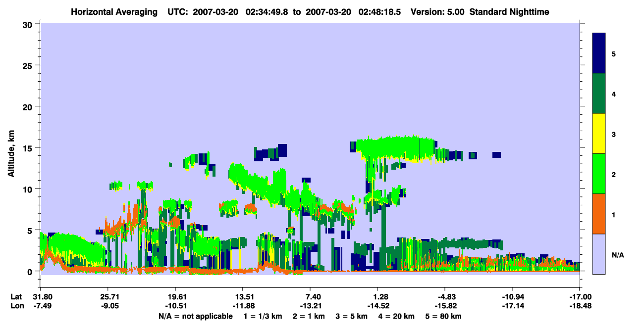
Task: Click the dark blue color bar segment labeled 5
Action: pyautogui.click(x=599, y=53)
